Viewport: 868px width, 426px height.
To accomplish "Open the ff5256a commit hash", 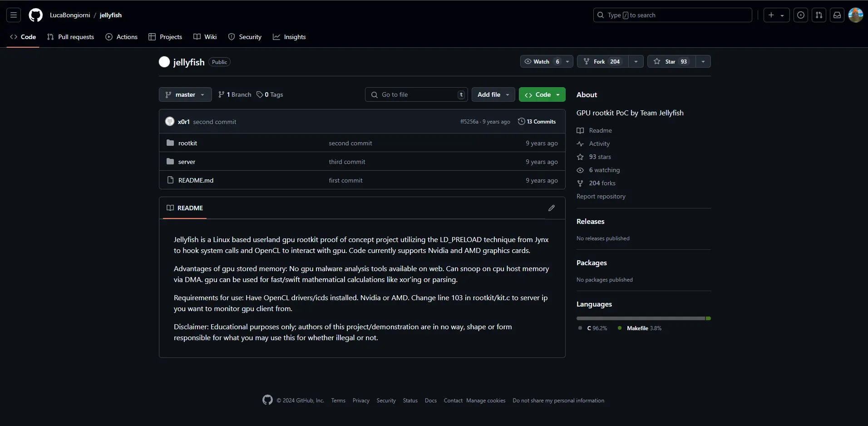I will [x=469, y=122].
